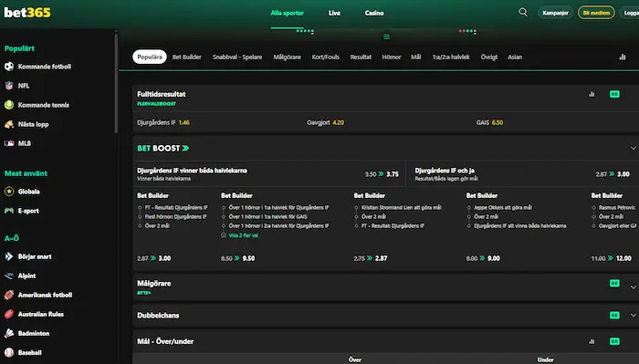Click the green Fulltidsresultat bet builder icon
The image size is (639, 364).
click(614, 94)
